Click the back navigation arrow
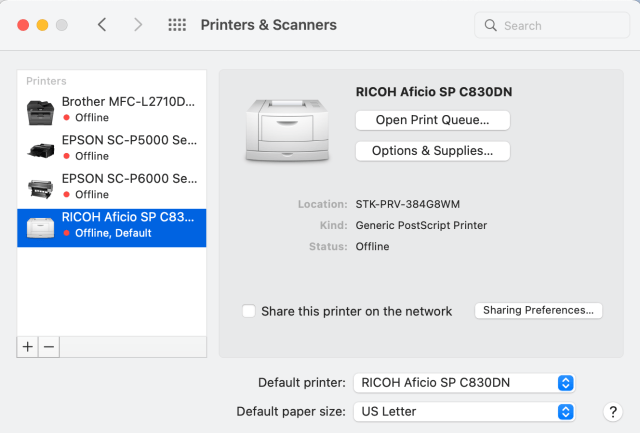 pos(102,25)
